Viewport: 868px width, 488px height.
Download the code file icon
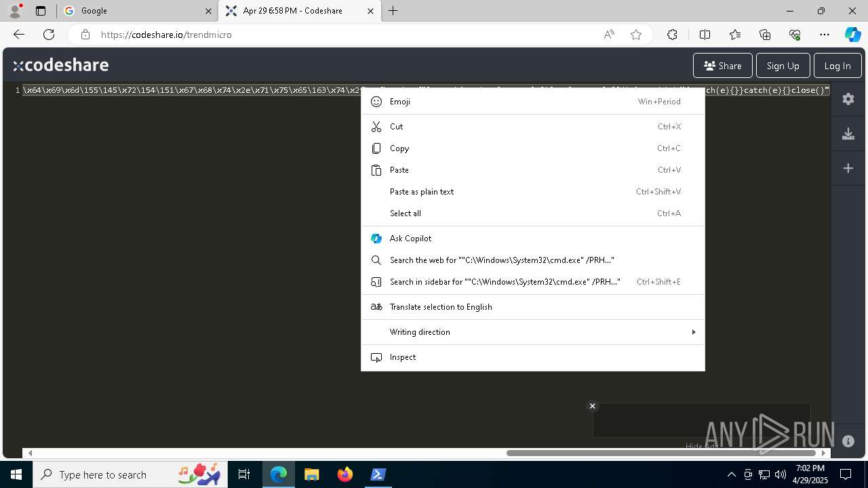tap(848, 134)
